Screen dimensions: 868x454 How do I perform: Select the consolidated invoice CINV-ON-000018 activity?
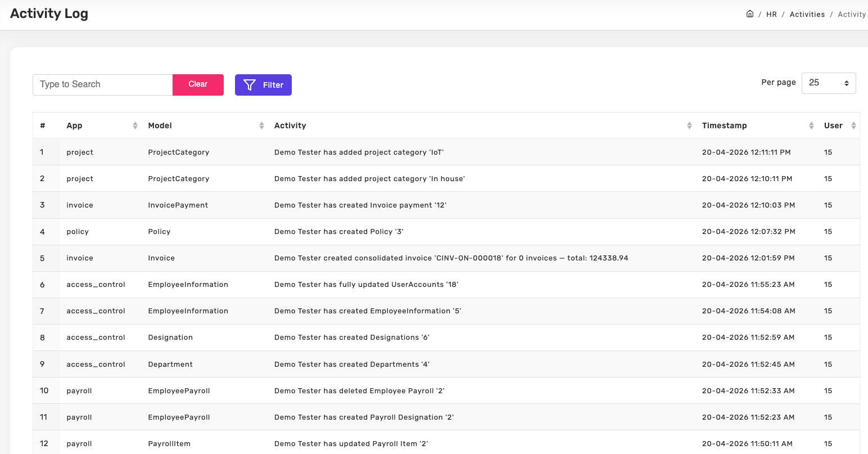[451, 258]
